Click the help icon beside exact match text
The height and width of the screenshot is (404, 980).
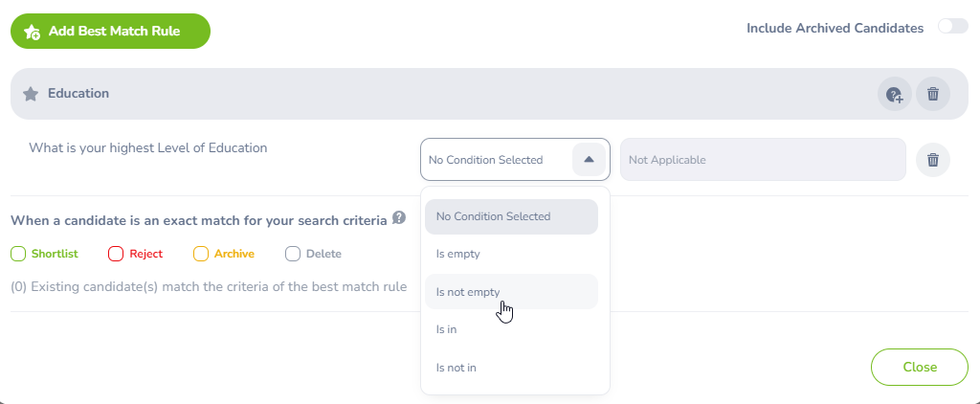[x=399, y=218]
